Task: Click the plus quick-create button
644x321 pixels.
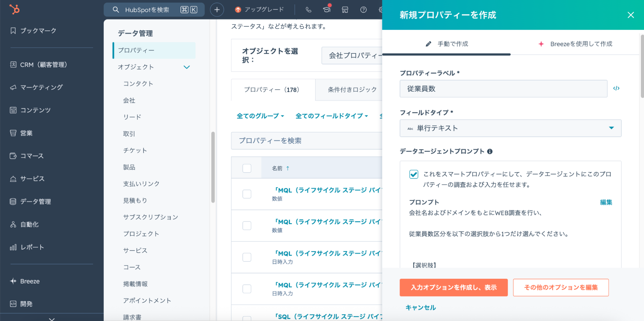Action: pyautogui.click(x=217, y=10)
